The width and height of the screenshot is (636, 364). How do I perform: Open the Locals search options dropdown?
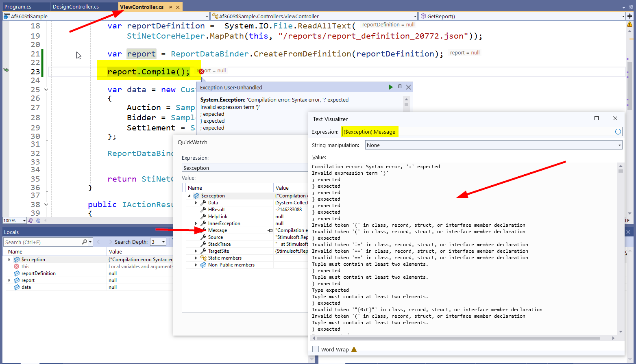89,242
